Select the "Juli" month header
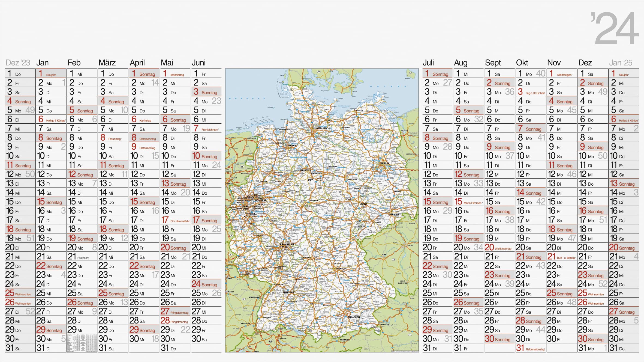 pyautogui.click(x=428, y=63)
